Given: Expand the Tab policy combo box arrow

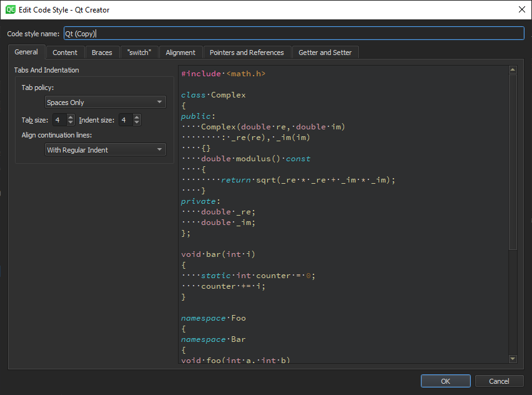Looking at the screenshot, I should (x=160, y=102).
